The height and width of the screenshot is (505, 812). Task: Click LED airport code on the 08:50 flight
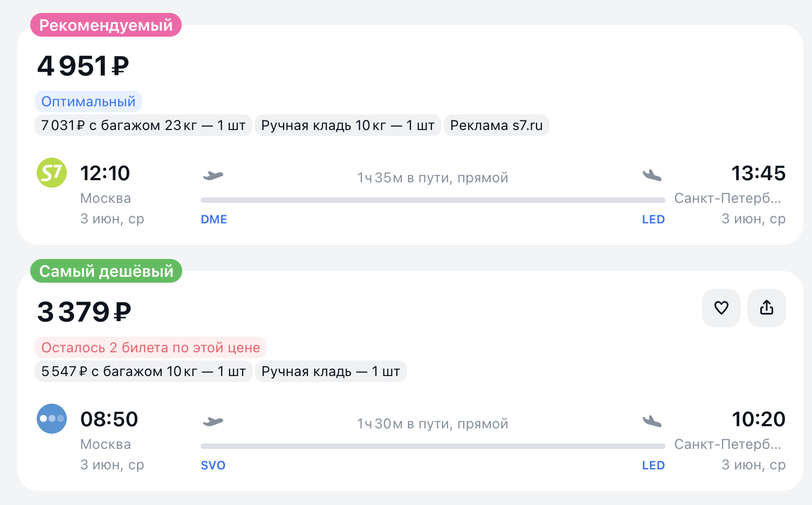pos(653,466)
